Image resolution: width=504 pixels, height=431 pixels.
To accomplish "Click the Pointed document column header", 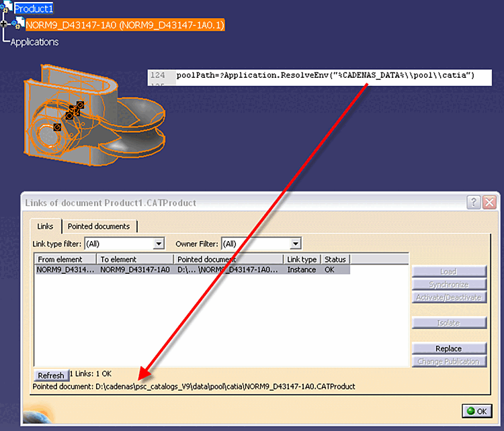I will pyautogui.click(x=228, y=259).
